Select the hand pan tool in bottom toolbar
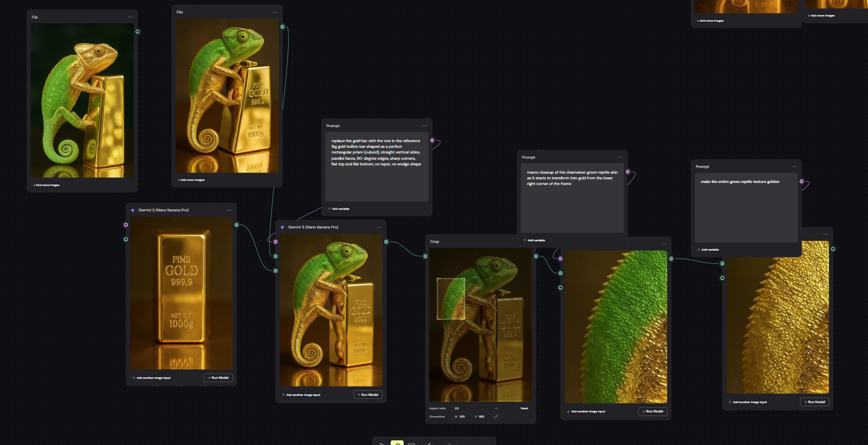This screenshot has height=445, width=868. point(397,443)
